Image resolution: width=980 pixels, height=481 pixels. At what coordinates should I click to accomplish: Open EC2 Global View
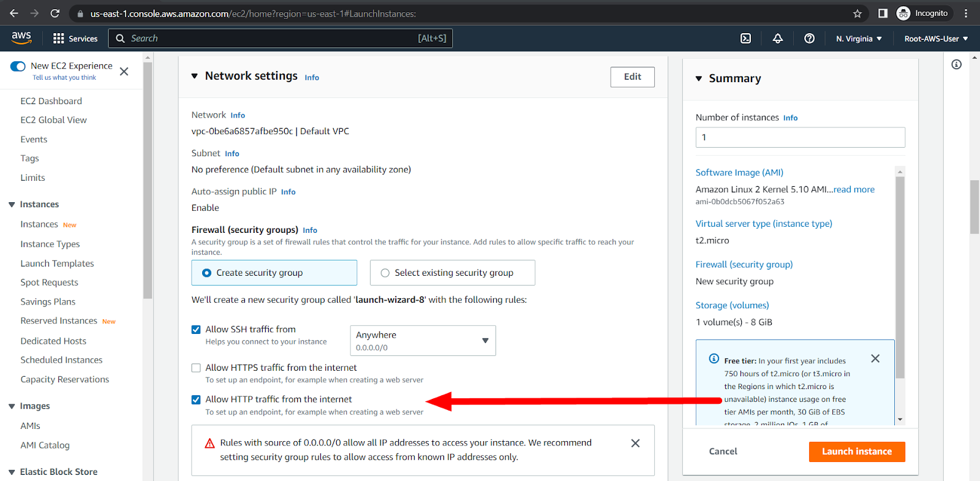pos(53,120)
